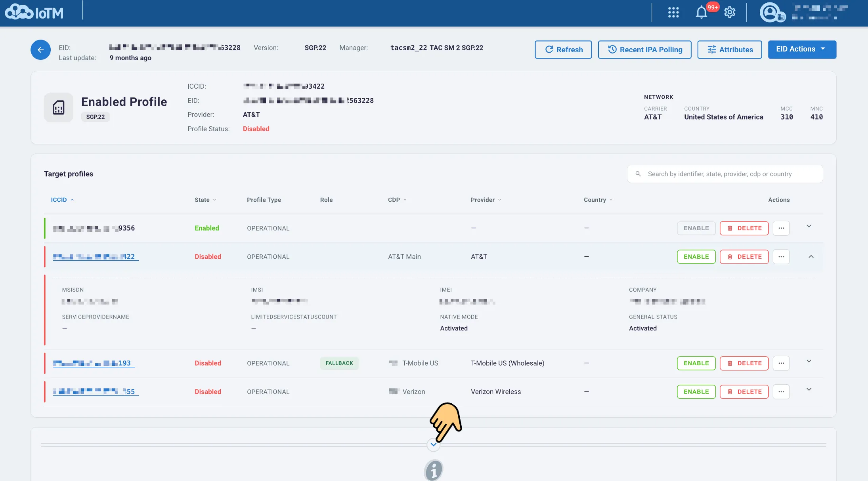868x481 pixels.
Task: Click the AT&T Main CDP cell
Action: 404,257
